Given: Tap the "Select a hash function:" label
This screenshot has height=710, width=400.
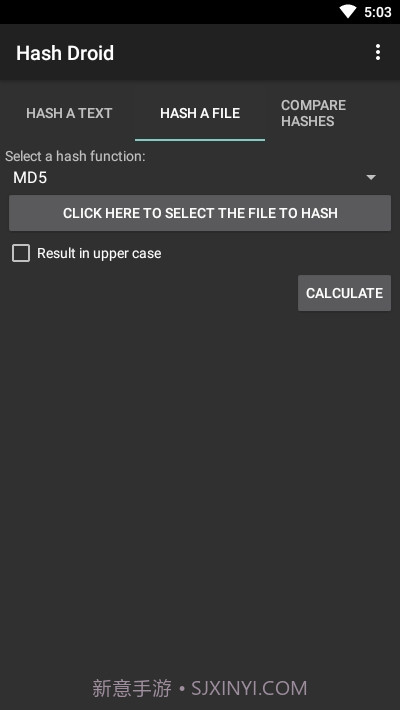Looking at the screenshot, I should pyautogui.click(x=75, y=156).
